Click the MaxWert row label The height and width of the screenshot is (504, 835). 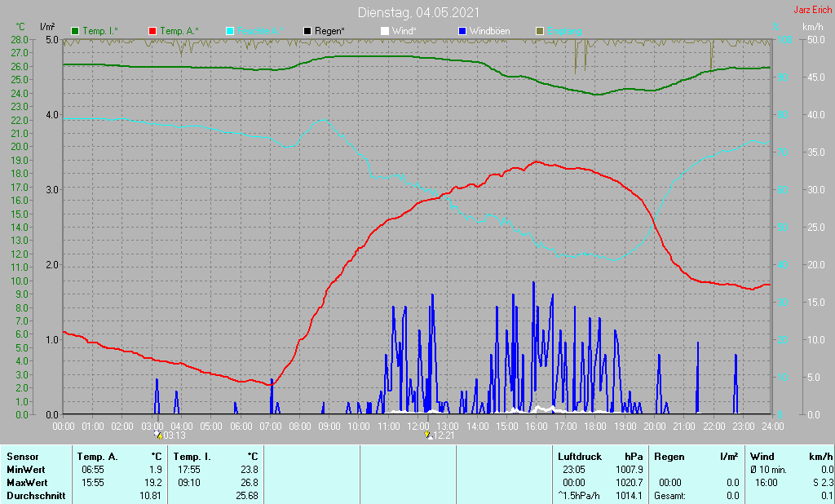tap(26, 483)
